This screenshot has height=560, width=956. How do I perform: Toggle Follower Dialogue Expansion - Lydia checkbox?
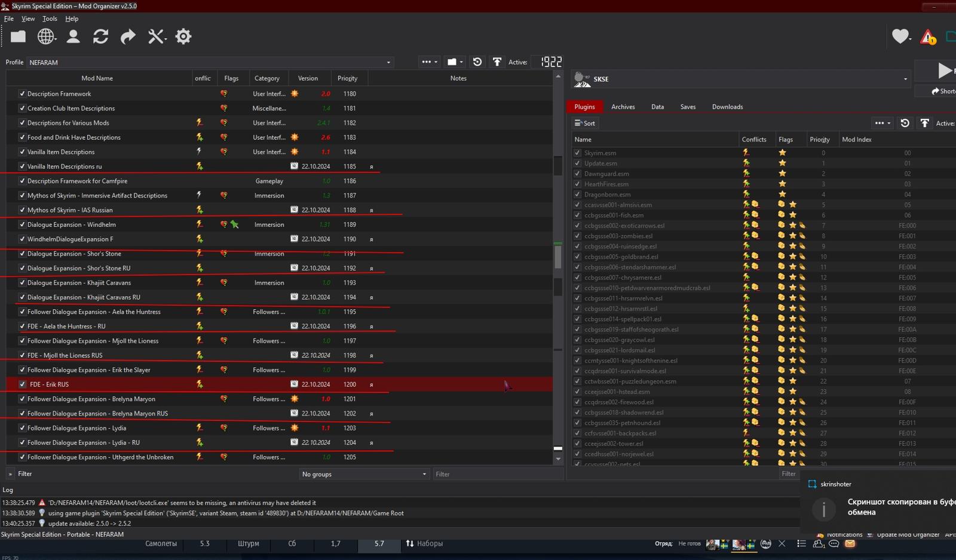coord(22,428)
